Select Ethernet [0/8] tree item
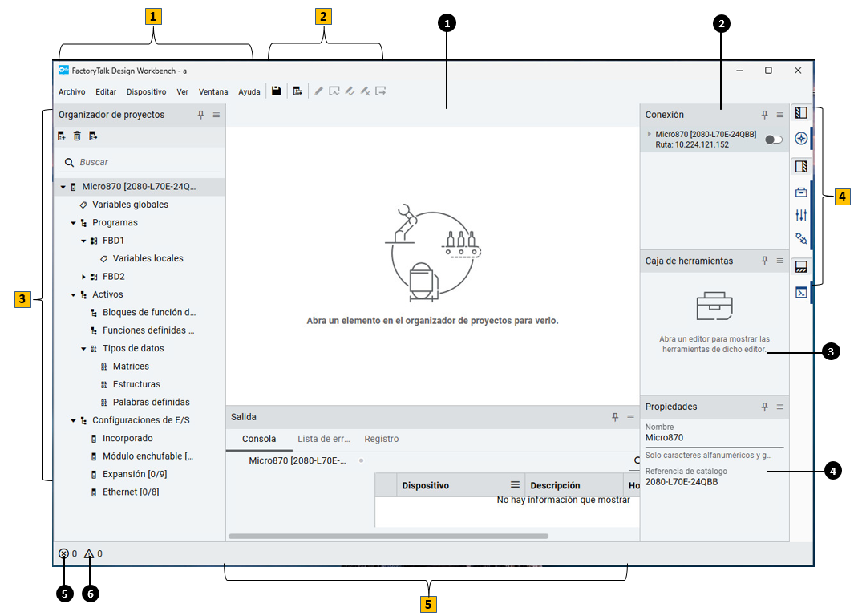The height and width of the screenshot is (616, 854). [131, 492]
